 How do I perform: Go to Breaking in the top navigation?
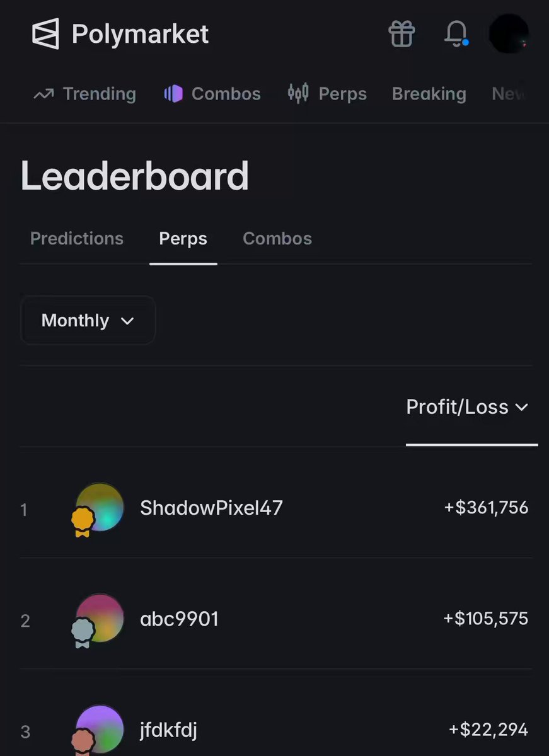pyautogui.click(x=429, y=94)
